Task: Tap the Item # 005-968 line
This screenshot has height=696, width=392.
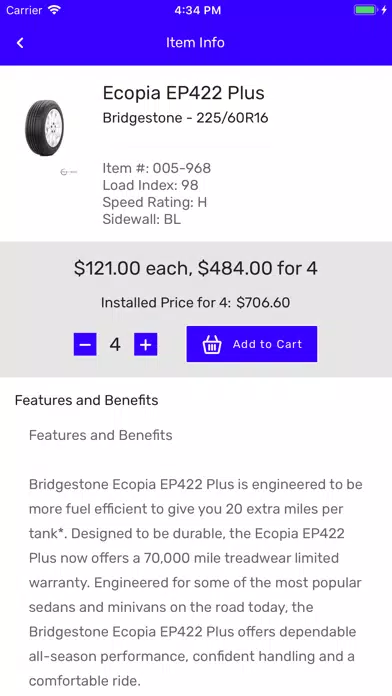Action: pyautogui.click(x=157, y=168)
